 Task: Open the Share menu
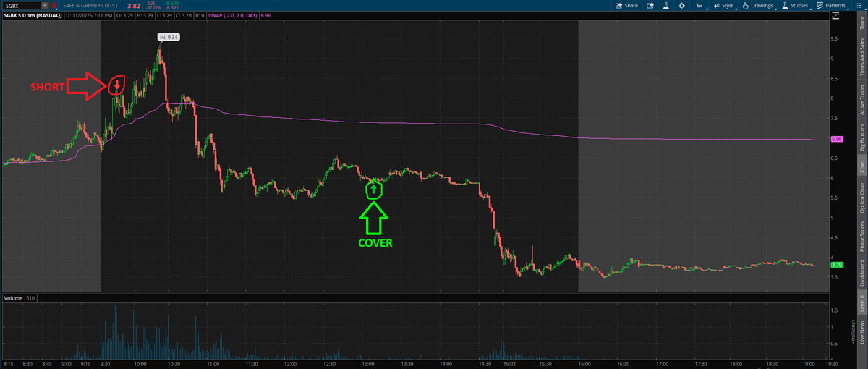(626, 6)
